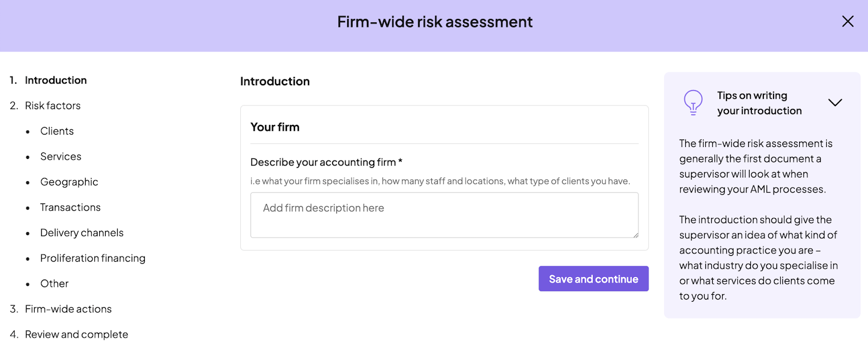Navigate to Services risk factor

[61, 157]
